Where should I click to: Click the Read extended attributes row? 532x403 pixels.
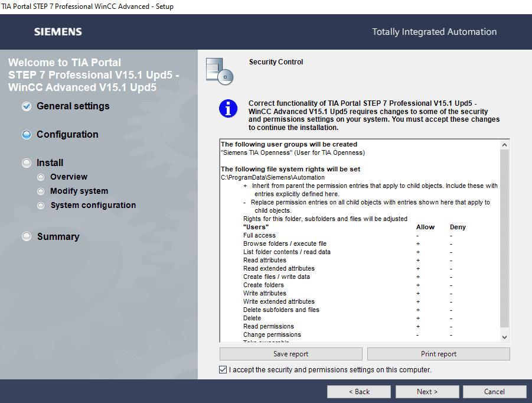348,268
